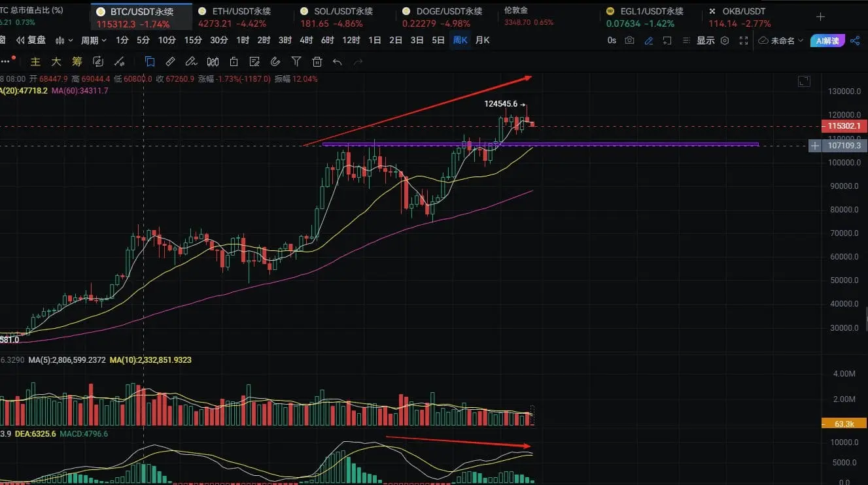The image size is (868, 485).
Task: Open chart settings hexagon gear icon
Action: tap(725, 41)
